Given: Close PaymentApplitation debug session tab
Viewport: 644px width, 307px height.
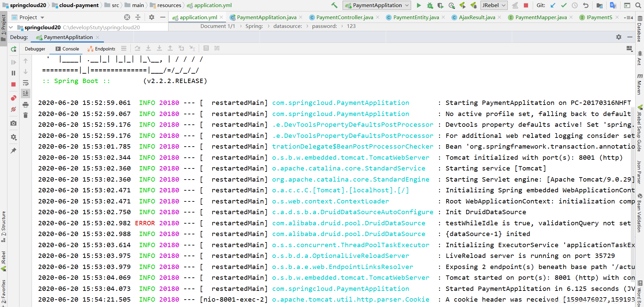Looking at the screenshot, I should click(x=98, y=37).
